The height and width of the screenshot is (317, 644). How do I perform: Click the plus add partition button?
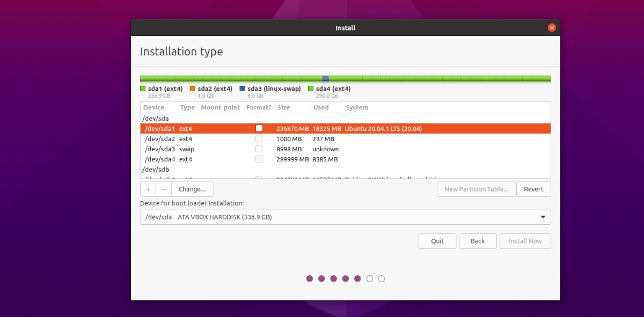click(148, 189)
